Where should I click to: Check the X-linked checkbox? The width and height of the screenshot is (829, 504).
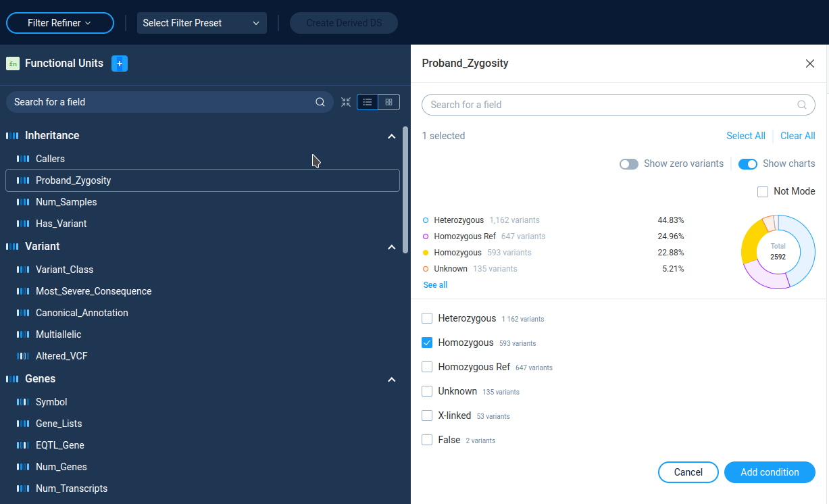click(427, 415)
